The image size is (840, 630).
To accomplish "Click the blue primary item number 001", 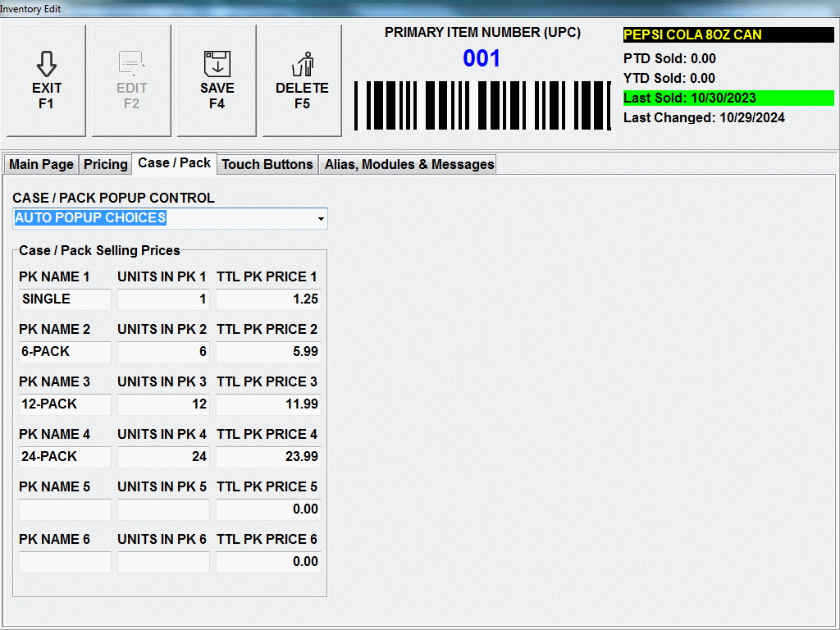I will [482, 59].
